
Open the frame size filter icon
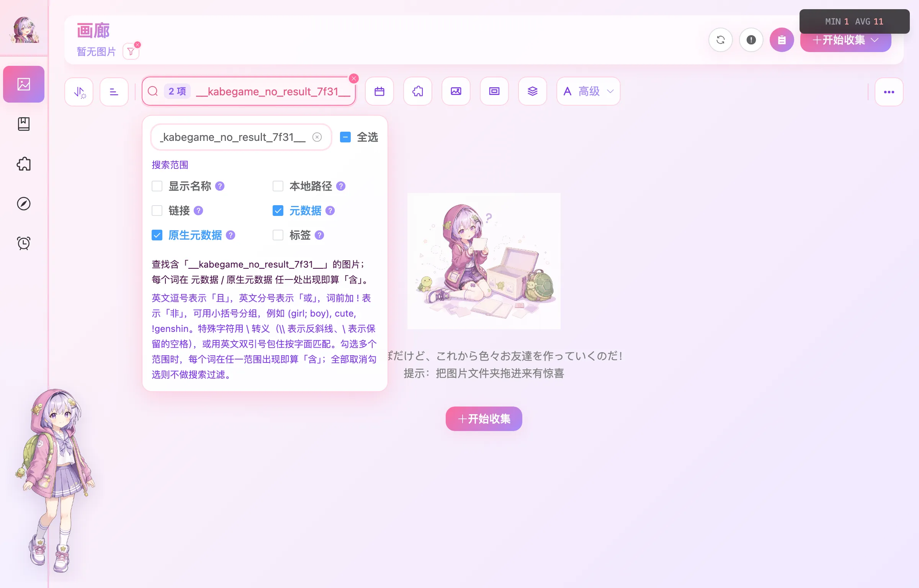coord(494,91)
